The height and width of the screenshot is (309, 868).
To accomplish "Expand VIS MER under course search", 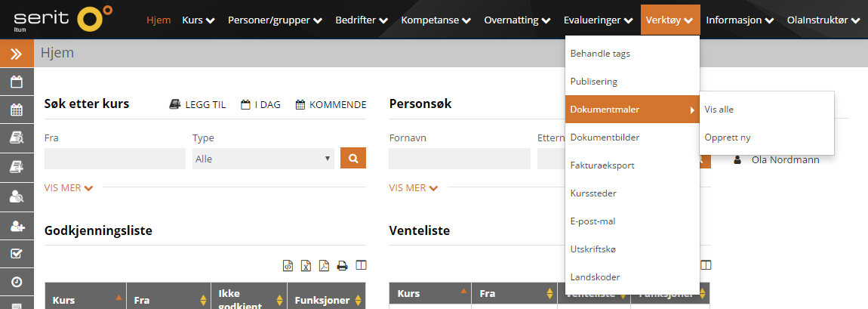I will [69, 187].
